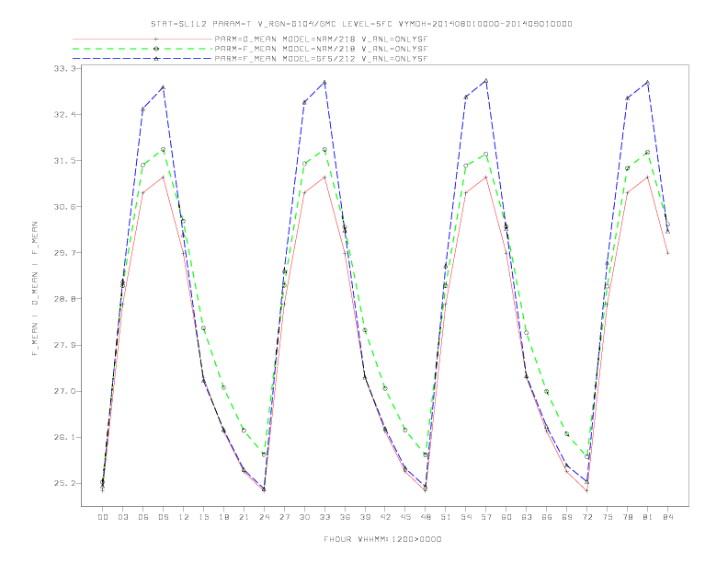Click x-axis tick label 24
The height and width of the screenshot is (563, 728).
(x=264, y=517)
